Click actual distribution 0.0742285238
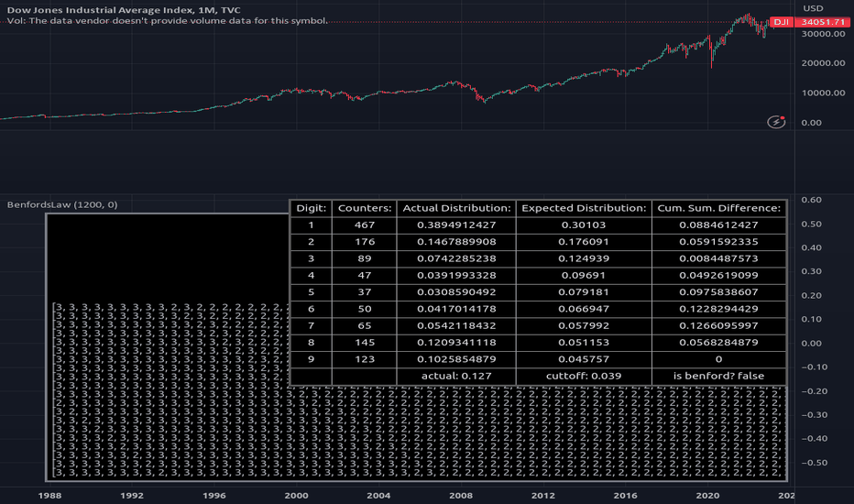 [x=456, y=258]
